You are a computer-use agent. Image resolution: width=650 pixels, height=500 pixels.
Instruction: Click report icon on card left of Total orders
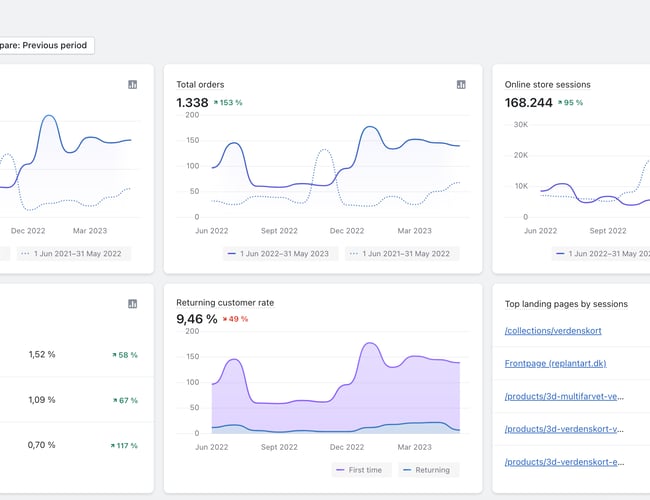[133, 85]
